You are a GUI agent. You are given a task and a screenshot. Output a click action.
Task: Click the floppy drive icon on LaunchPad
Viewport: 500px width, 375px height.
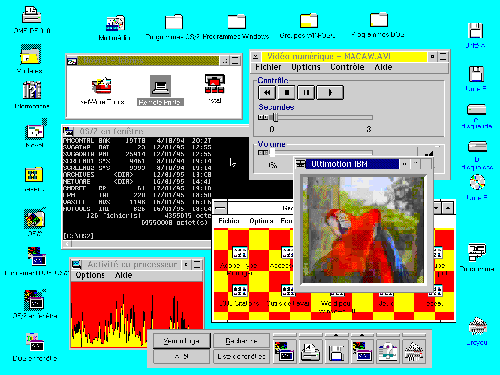tap(337, 352)
